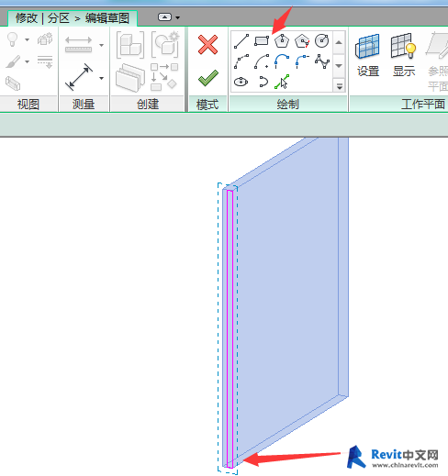The width and height of the screenshot is (448, 476).
Task: Click the Create Similar icon
Action: (x=164, y=77)
